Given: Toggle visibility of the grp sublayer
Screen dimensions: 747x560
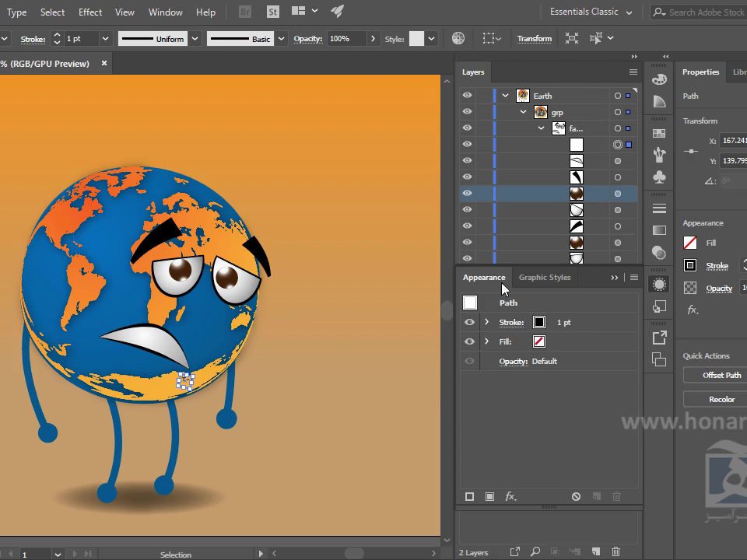Looking at the screenshot, I should pyautogui.click(x=468, y=111).
